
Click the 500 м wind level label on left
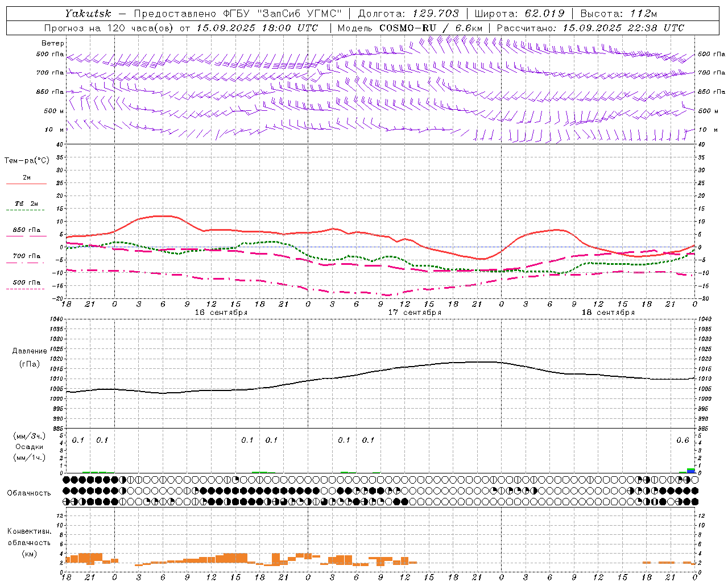pyautogui.click(x=54, y=111)
